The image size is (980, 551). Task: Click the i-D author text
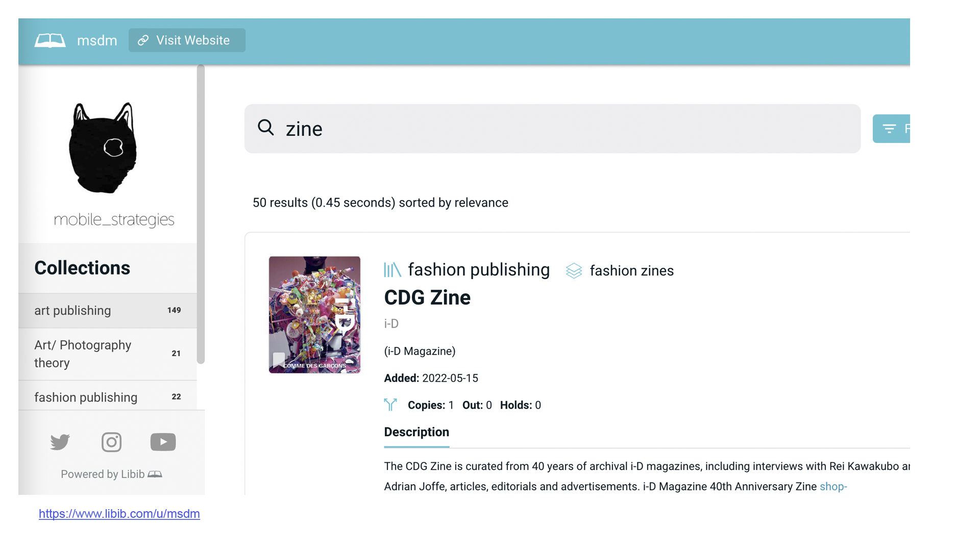point(391,323)
